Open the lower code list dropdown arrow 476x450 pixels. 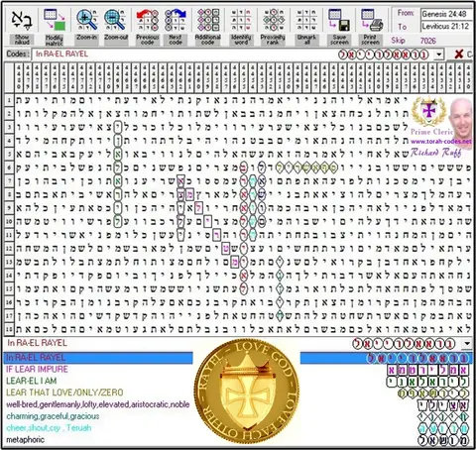pos(467,344)
